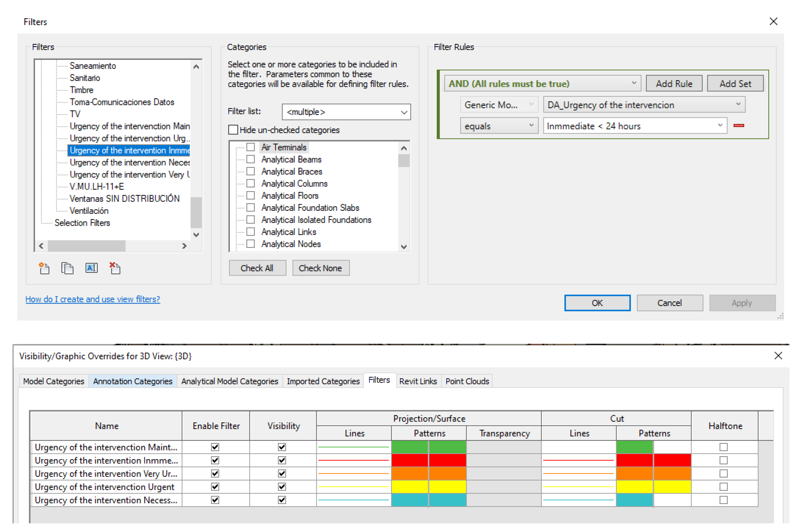Image resolution: width=798 pixels, height=532 pixels.
Task: Click the Add Rule button
Action: click(x=674, y=83)
